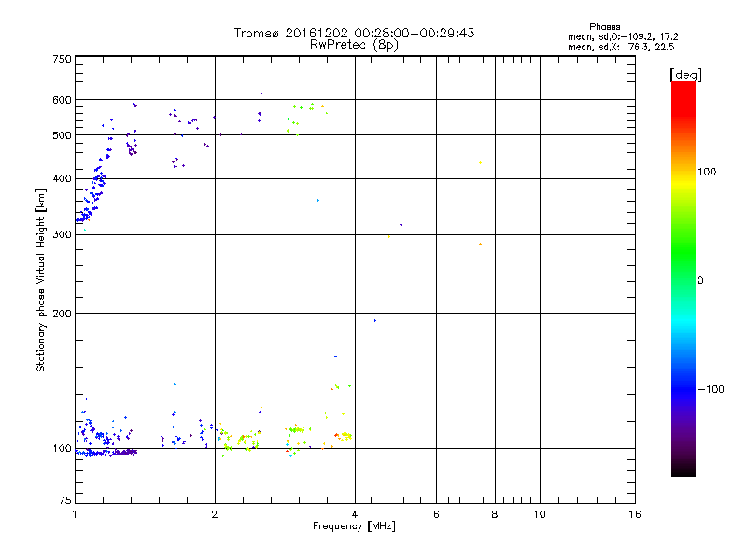This screenshot has width=747, height=560.
Task: Click the '200' y-axis tick label
Action: point(62,314)
